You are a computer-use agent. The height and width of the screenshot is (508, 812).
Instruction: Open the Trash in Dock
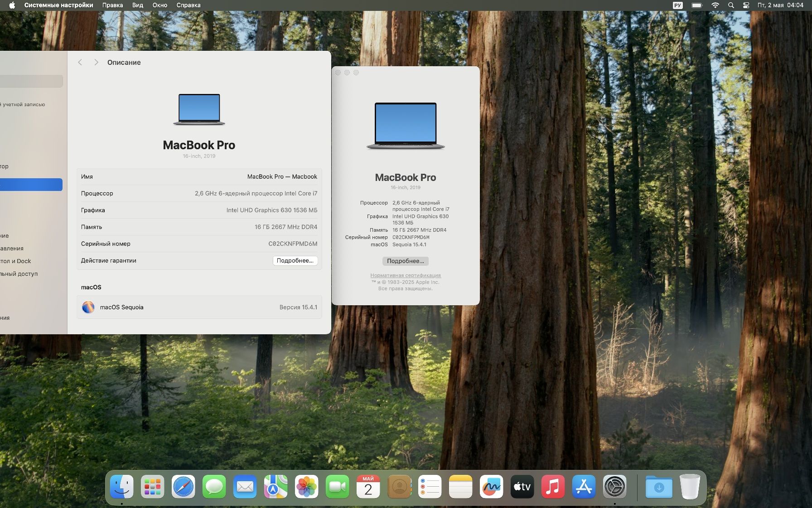point(690,487)
